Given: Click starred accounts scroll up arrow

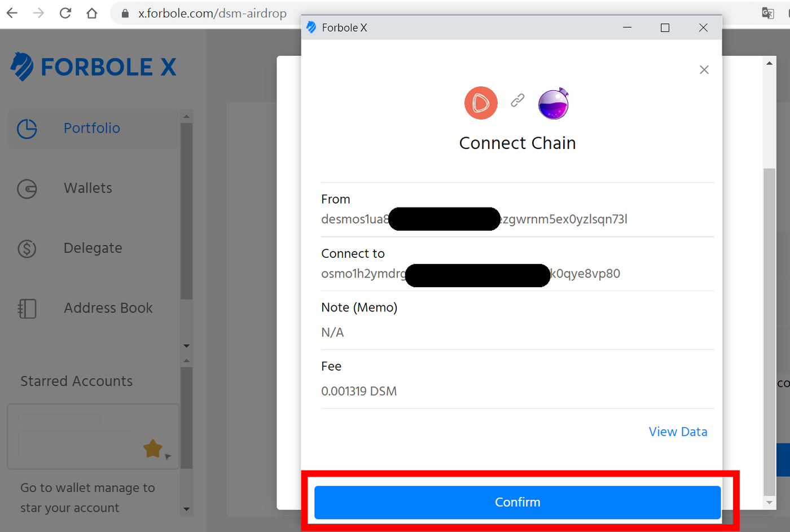Looking at the screenshot, I should (186, 360).
